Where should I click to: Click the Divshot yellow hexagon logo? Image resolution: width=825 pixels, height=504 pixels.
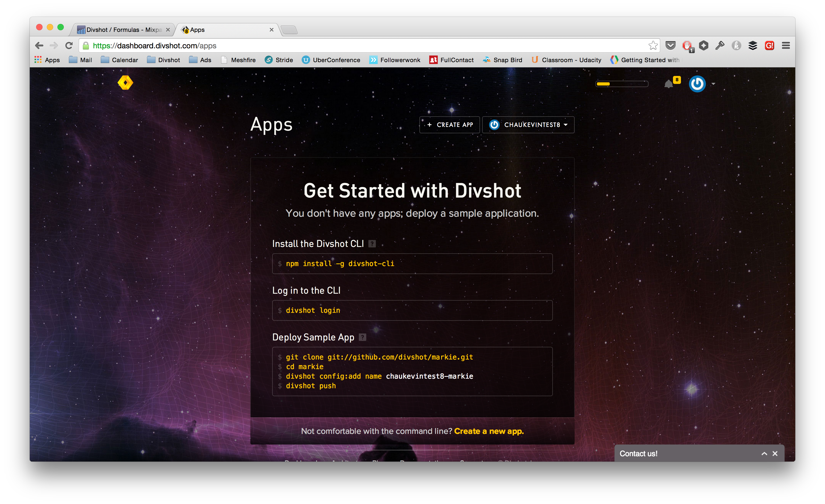(125, 83)
